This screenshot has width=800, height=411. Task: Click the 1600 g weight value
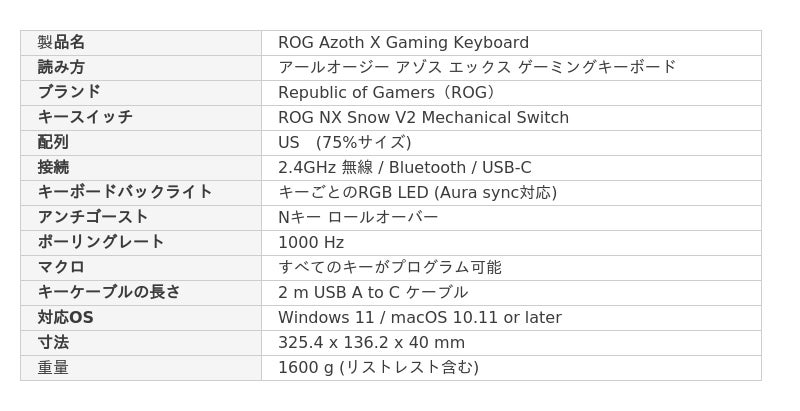click(378, 368)
